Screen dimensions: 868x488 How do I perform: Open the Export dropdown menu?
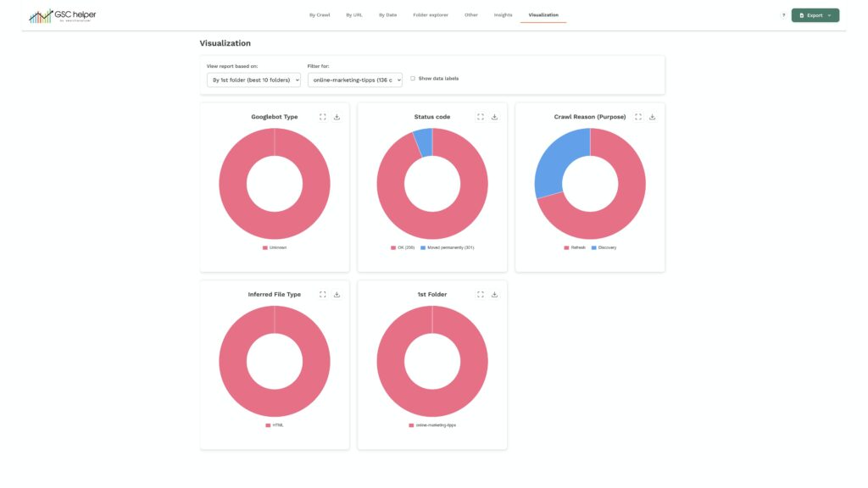815,15
